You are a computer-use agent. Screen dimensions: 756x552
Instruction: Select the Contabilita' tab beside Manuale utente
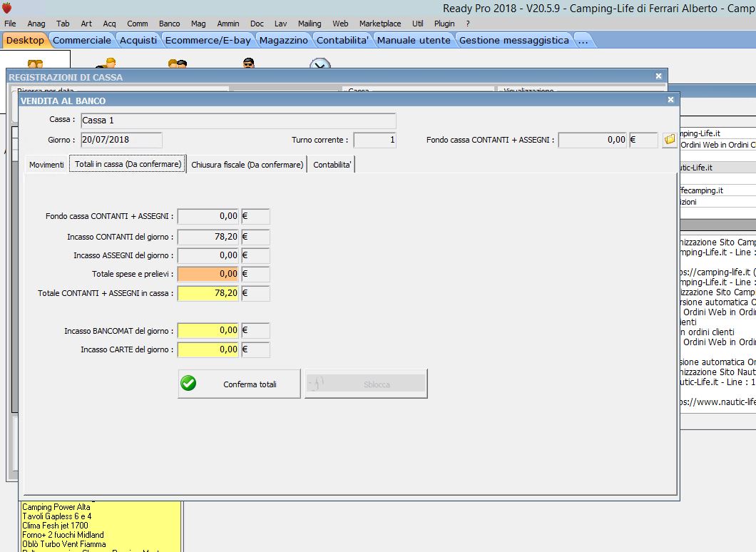click(342, 41)
